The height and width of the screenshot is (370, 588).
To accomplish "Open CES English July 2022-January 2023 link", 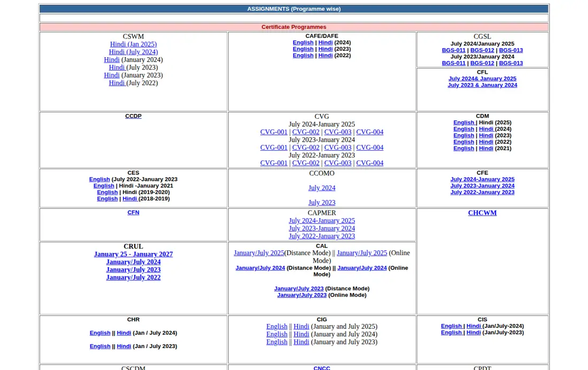I will point(99,179).
